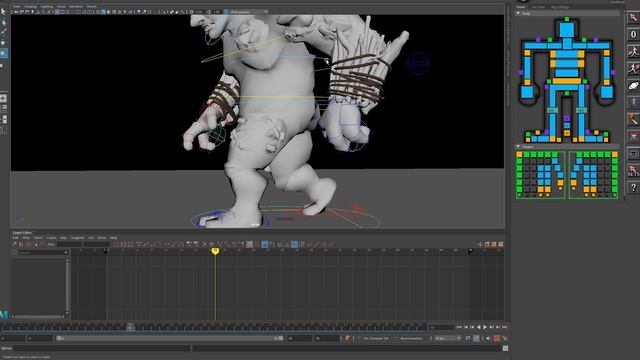This screenshot has width=640, height=360.
Task: Click the yellow current-time marker in Graph Editor
Action: coord(215,251)
